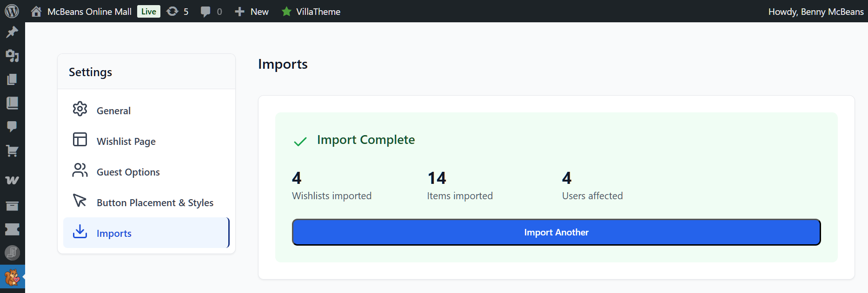The height and width of the screenshot is (293, 868).
Task: Click the WordPress logo icon
Action: click(12, 11)
